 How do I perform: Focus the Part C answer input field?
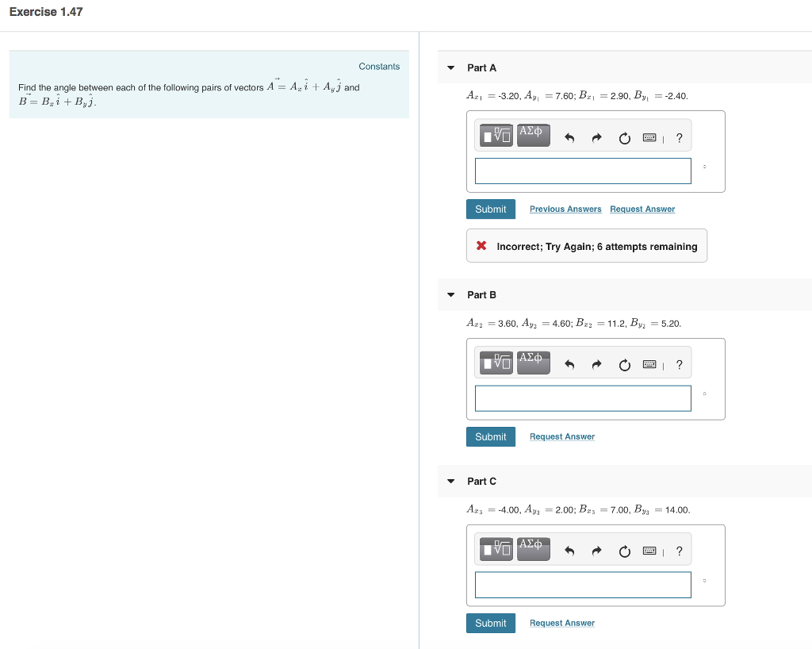pyautogui.click(x=583, y=585)
